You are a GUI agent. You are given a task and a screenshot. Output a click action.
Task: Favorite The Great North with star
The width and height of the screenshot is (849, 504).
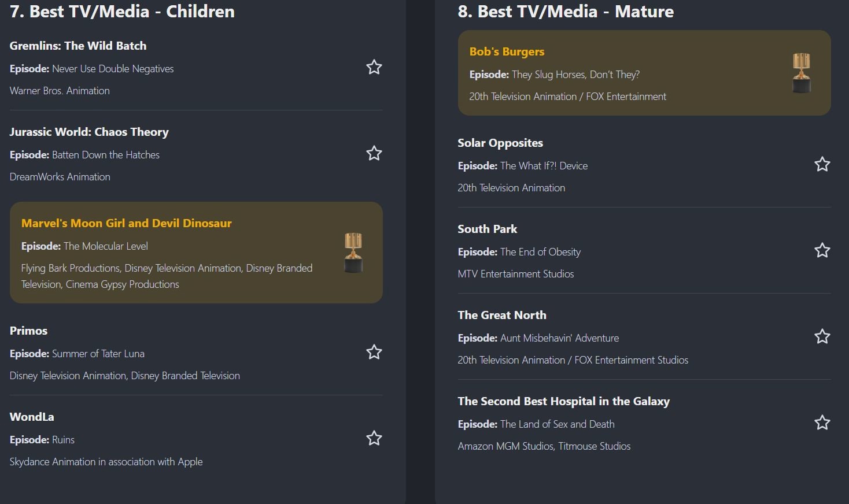click(822, 337)
